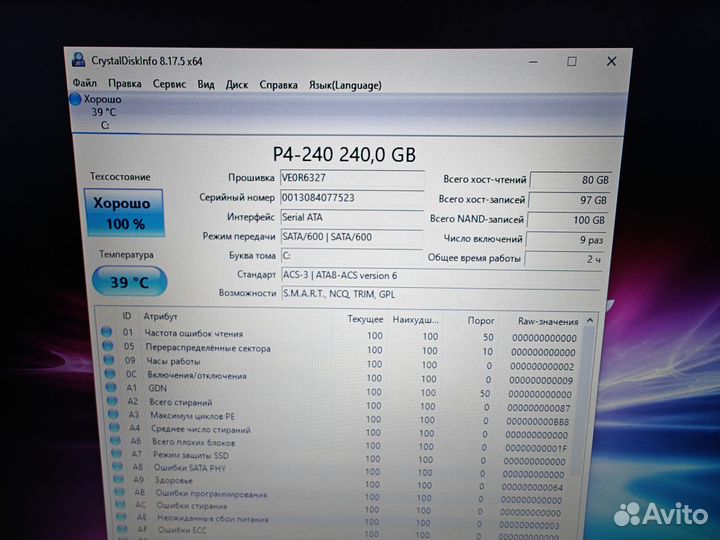Viewport: 720px width, 540px height.
Task: Click status circle of attribute A6 row
Action: (116, 441)
